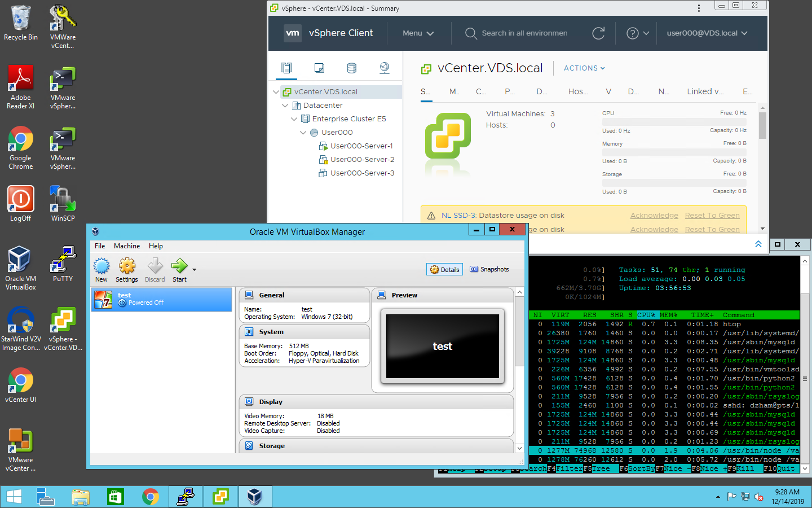Launch Google Chrome desktop shortcut
This screenshot has height=526, width=812.
pos(20,147)
